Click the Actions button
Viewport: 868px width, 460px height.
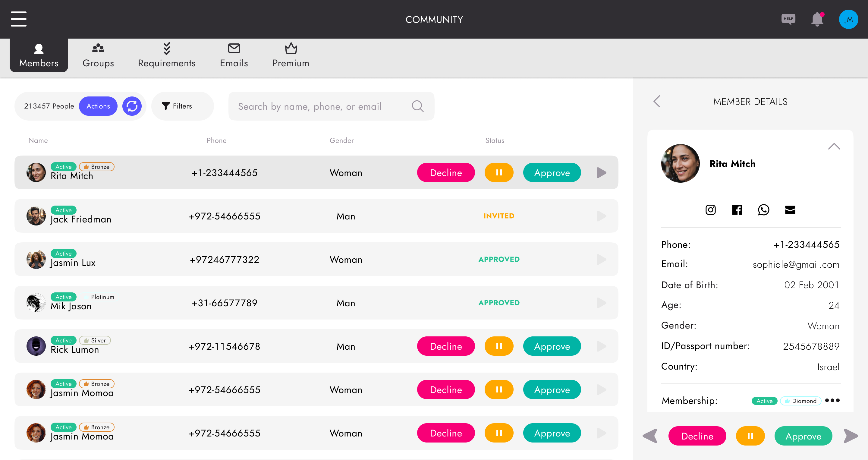pos(98,106)
